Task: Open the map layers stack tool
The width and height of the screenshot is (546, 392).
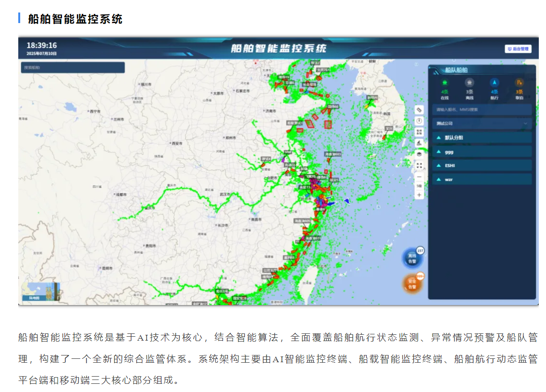Action: [419, 154]
